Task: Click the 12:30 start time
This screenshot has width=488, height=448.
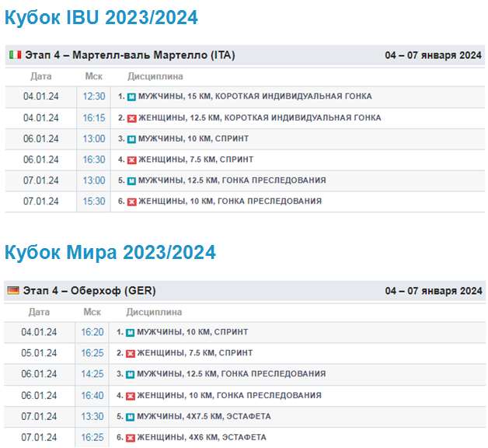Action: (x=94, y=96)
